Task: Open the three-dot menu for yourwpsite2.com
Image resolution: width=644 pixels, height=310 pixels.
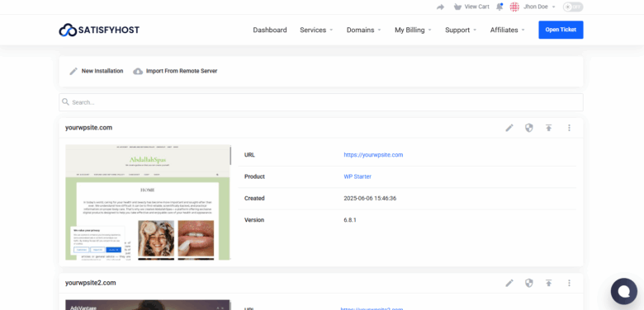Action: 569,283
